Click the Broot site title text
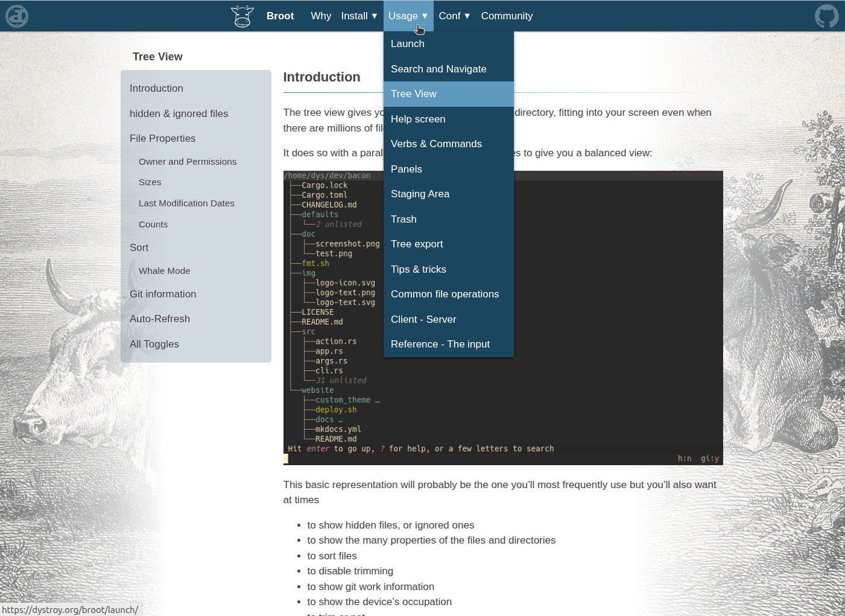Viewport: 845px width, 616px height. (x=280, y=16)
